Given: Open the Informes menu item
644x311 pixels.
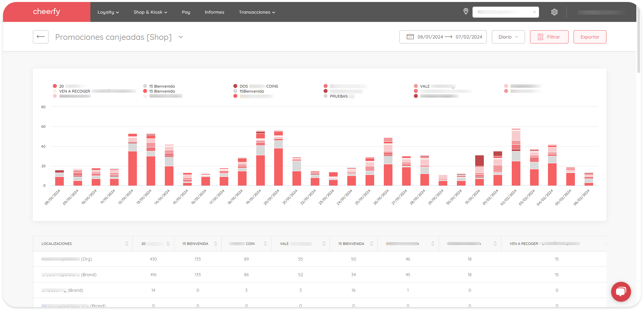Looking at the screenshot, I should pos(214,12).
